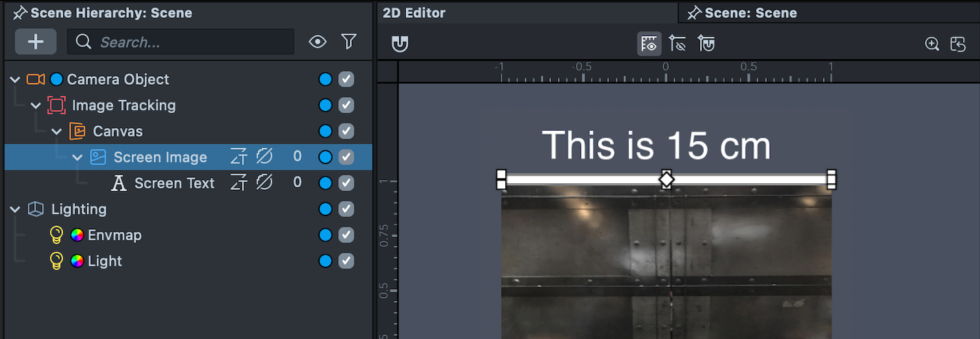Select the Lighting group row
This screenshot has width=980, height=339.
188,209
